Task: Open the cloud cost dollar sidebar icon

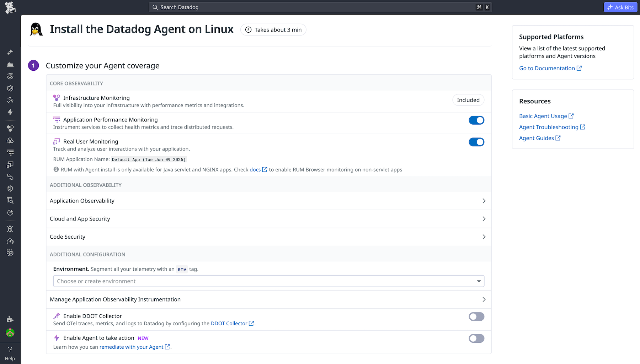Action: pyautogui.click(x=10, y=141)
